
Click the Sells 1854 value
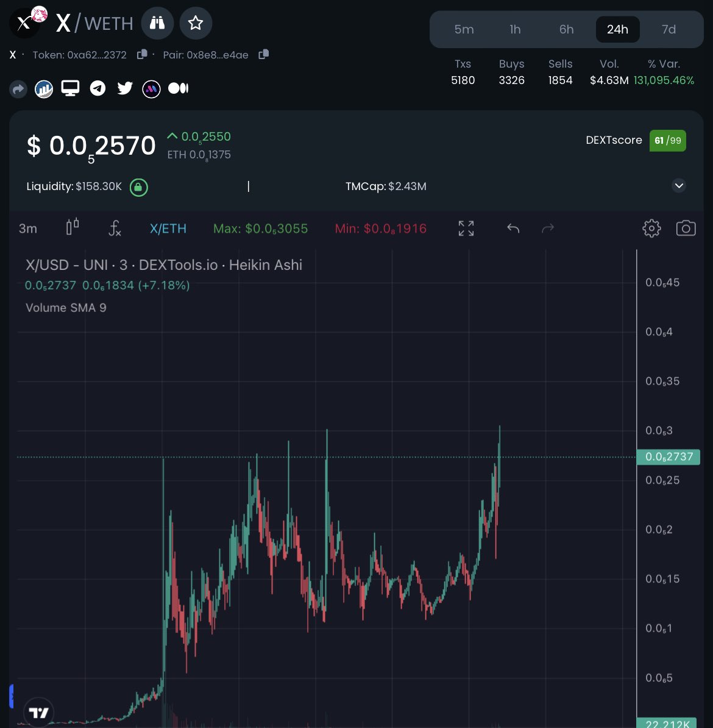click(x=560, y=80)
